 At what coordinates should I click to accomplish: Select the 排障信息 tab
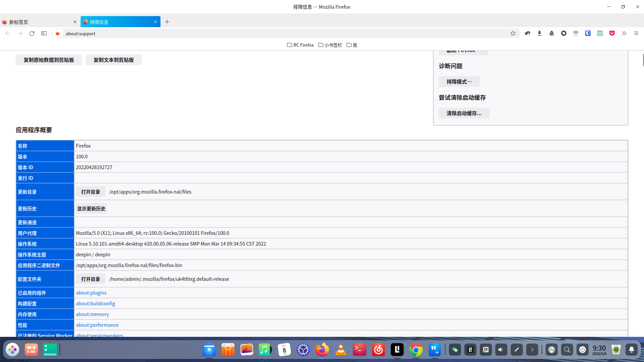(x=121, y=22)
